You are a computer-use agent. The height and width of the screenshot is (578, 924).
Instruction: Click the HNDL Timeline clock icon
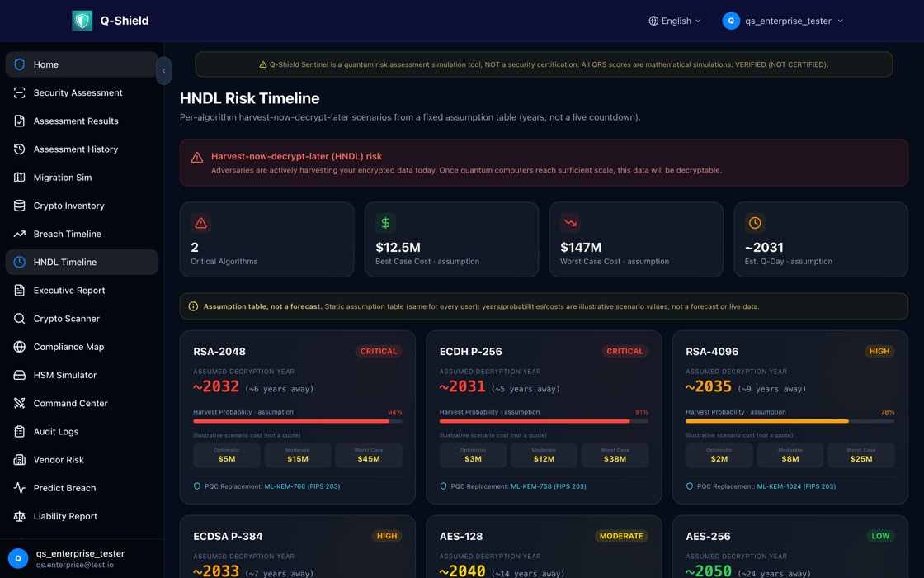point(20,262)
